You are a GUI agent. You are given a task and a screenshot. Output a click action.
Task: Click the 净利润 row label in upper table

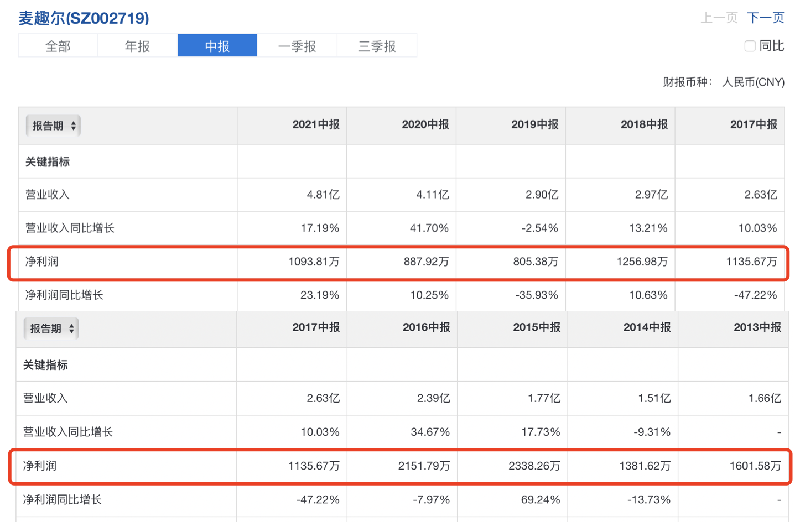[42, 262]
